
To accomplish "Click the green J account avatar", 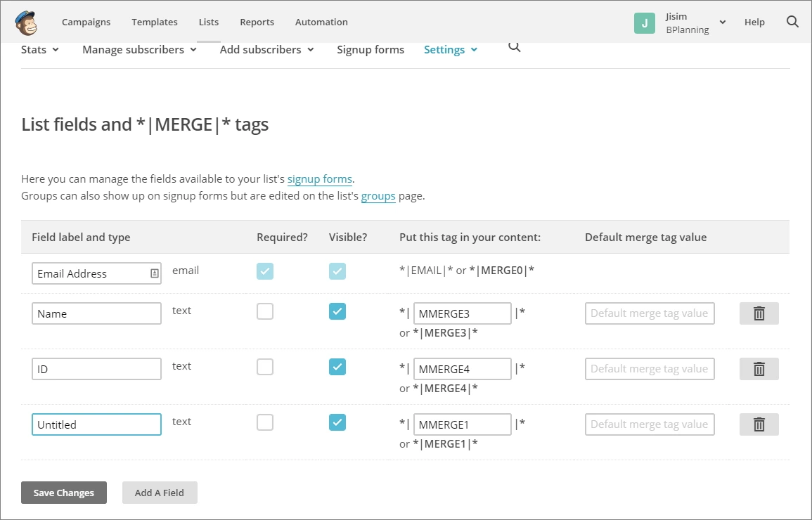I will [644, 22].
